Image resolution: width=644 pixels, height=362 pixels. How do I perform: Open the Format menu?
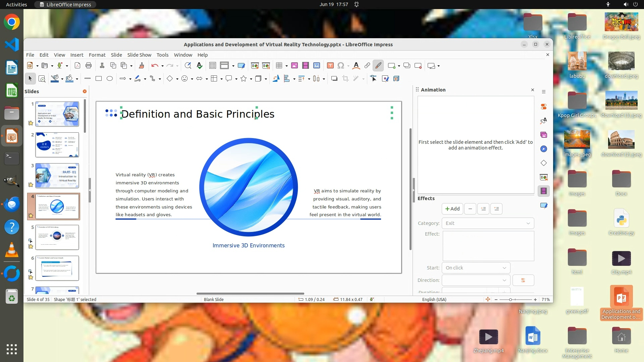[97, 55]
